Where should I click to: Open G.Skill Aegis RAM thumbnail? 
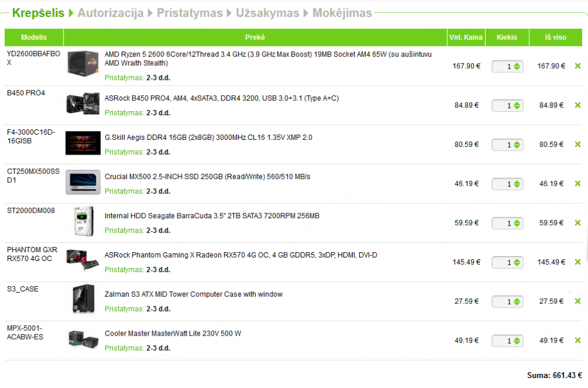pos(83,143)
